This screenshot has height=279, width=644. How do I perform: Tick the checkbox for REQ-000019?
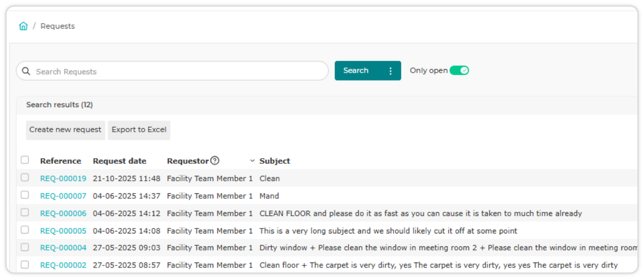[25, 178]
